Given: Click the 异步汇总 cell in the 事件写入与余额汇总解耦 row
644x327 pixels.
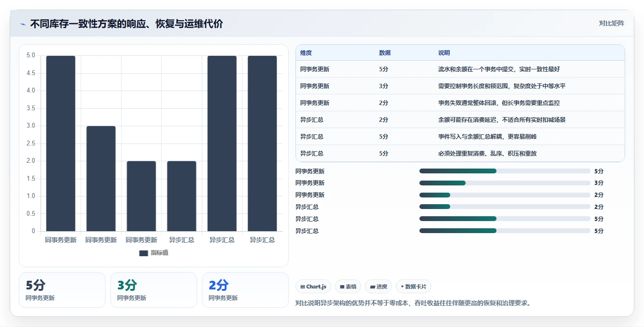Looking at the screenshot, I should point(312,137).
